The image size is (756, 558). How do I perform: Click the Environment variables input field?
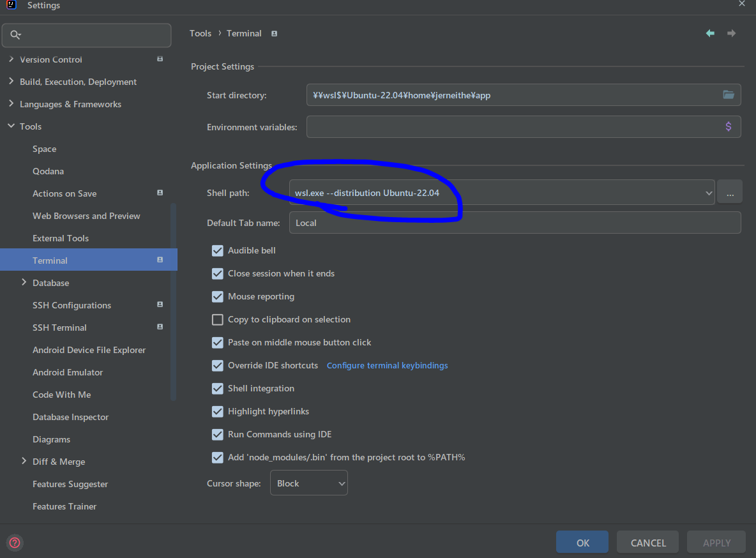click(x=524, y=127)
